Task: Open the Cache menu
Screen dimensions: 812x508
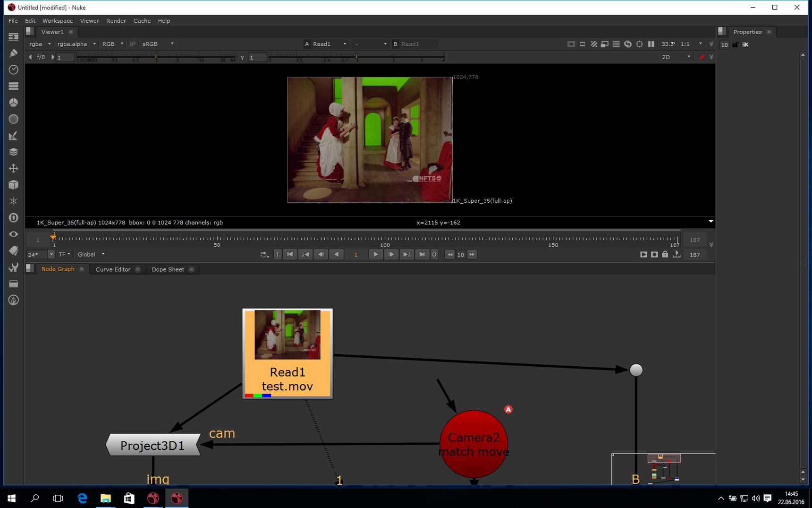Action: tap(142, 21)
